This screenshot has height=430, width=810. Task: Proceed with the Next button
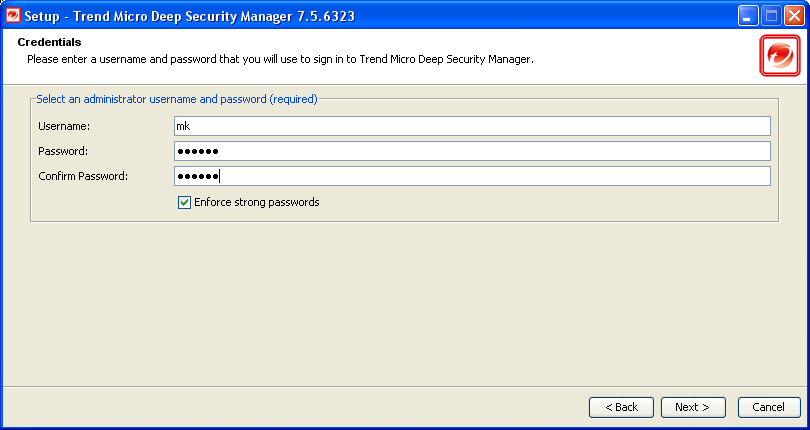(692, 407)
